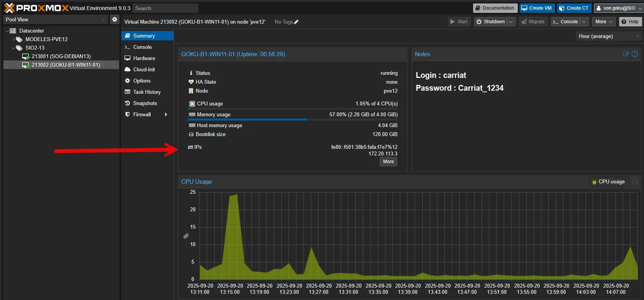This screenshot has height=300, width=644.
Task: Open the Shutdown options dropdown arrow
Action: pos(511,22)
